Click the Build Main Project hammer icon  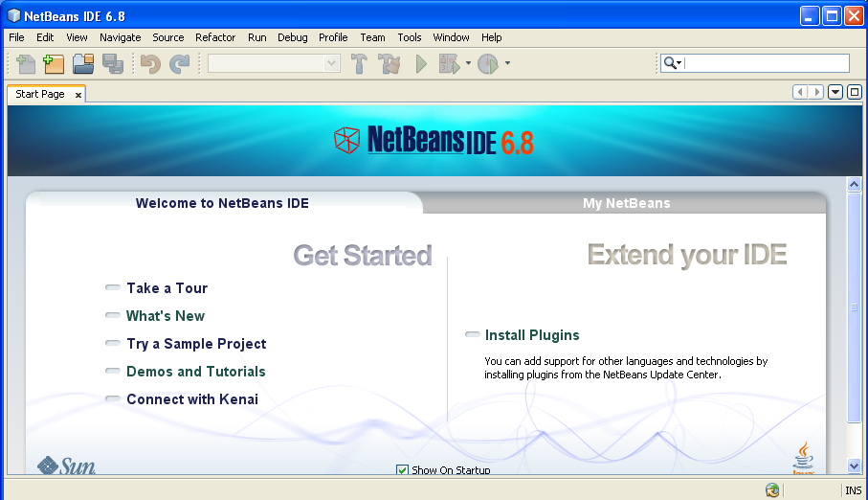tap(360, 64)
